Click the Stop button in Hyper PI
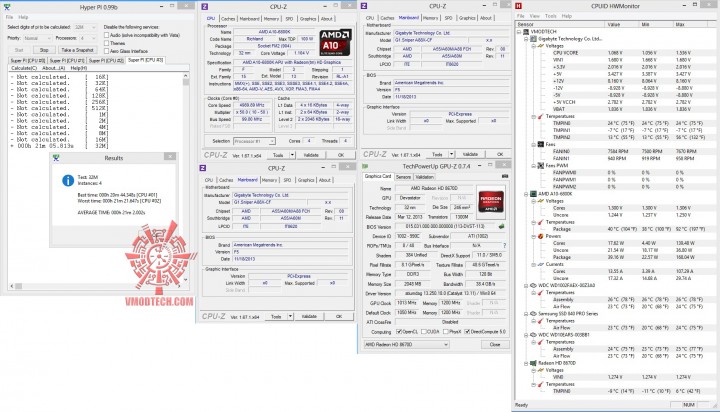The image size is (720, 412). tap(44, 50)
